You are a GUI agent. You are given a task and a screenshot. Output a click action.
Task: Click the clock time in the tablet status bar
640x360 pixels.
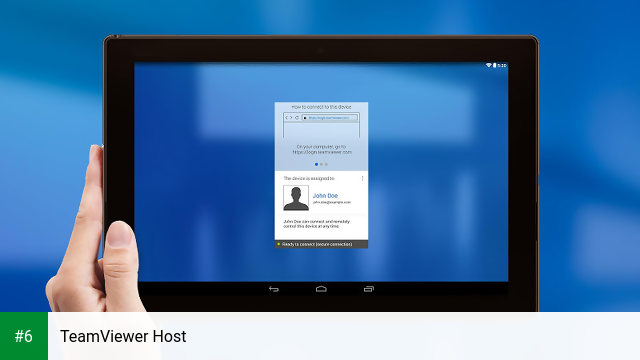click(x=502, y=65)
